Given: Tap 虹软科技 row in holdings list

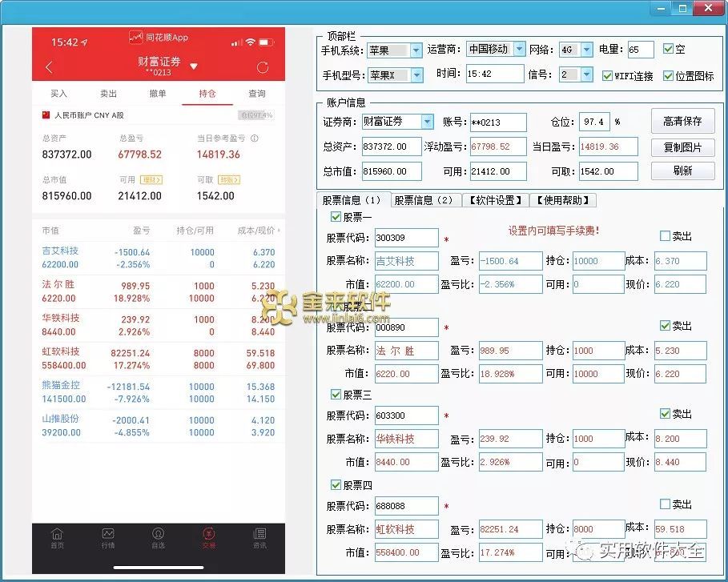Looking at the screenshot, I should (159, 359).
